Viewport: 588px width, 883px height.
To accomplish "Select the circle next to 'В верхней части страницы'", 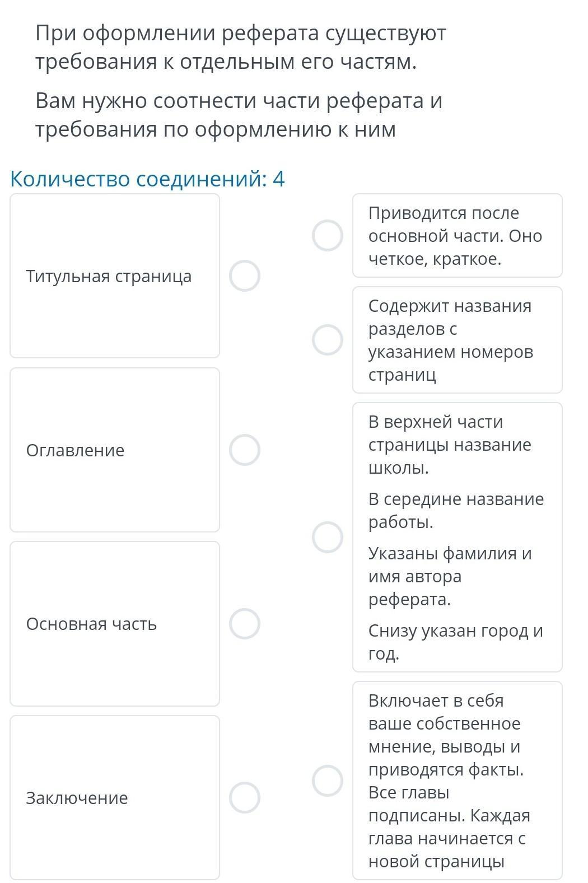I will (x=328, y=537).
